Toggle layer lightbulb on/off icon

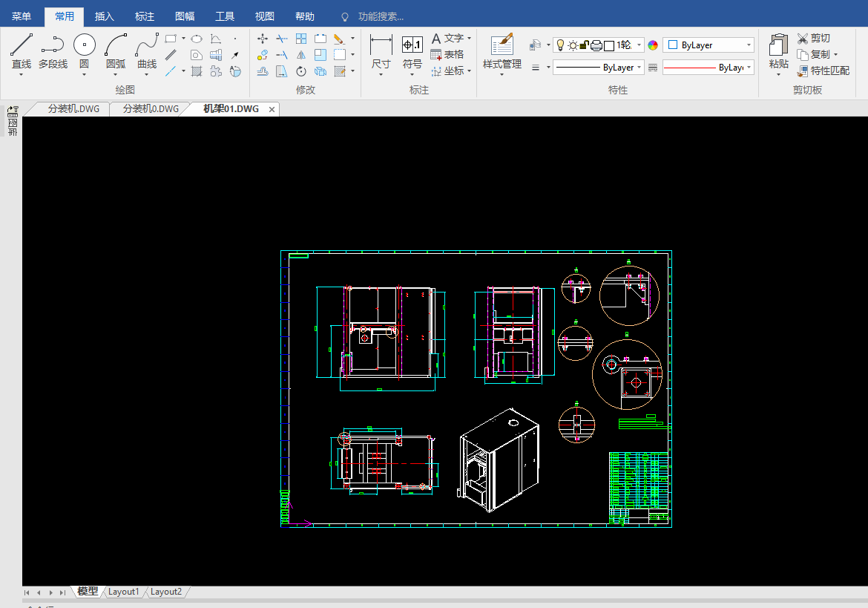[560, 45]
